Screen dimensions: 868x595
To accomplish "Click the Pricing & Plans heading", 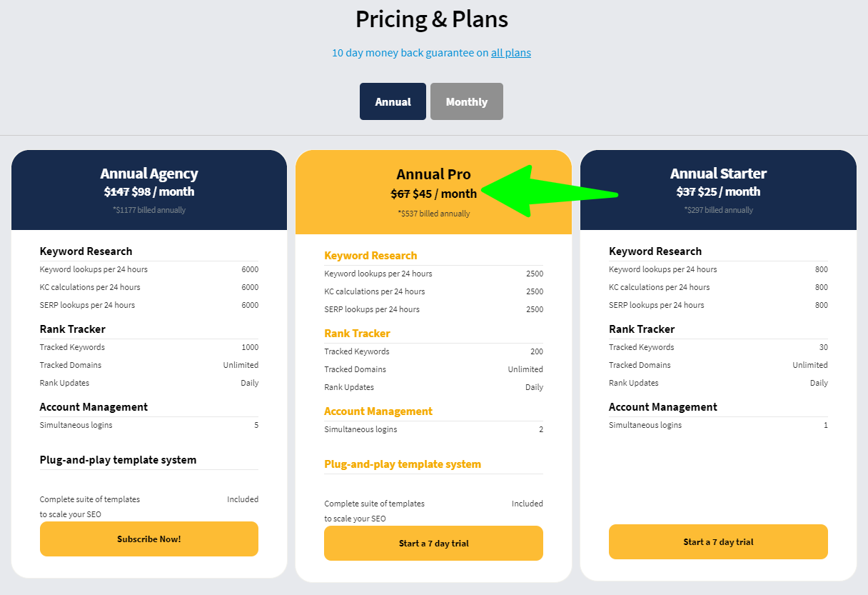I will pos(431,19).
